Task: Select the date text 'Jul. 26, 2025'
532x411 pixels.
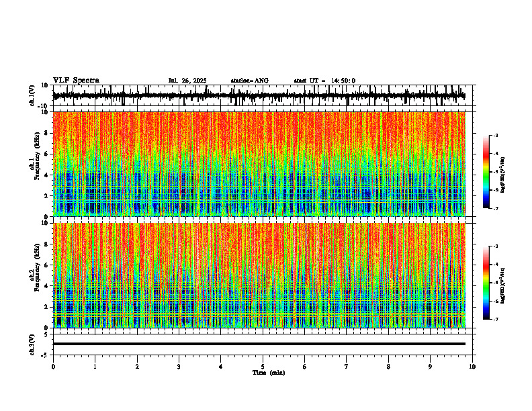Action: click(187, 81)
